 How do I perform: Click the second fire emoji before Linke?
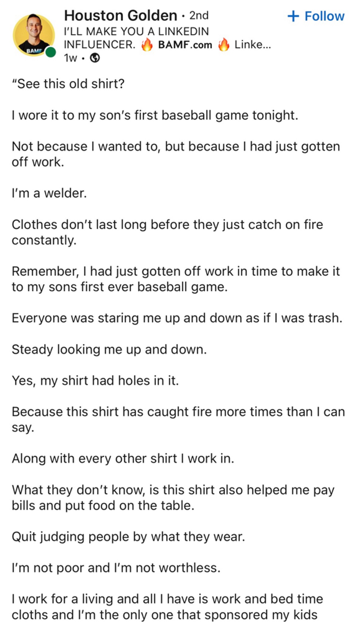click(224, 45)
